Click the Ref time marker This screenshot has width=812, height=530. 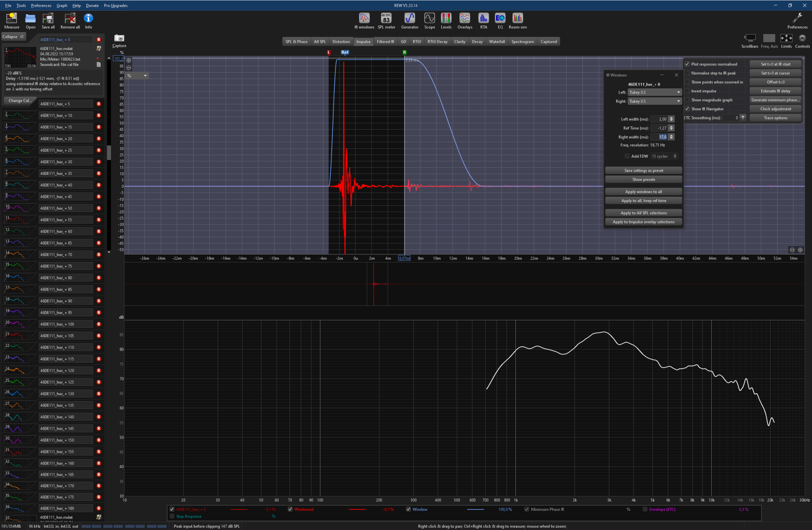coord(345,52)
